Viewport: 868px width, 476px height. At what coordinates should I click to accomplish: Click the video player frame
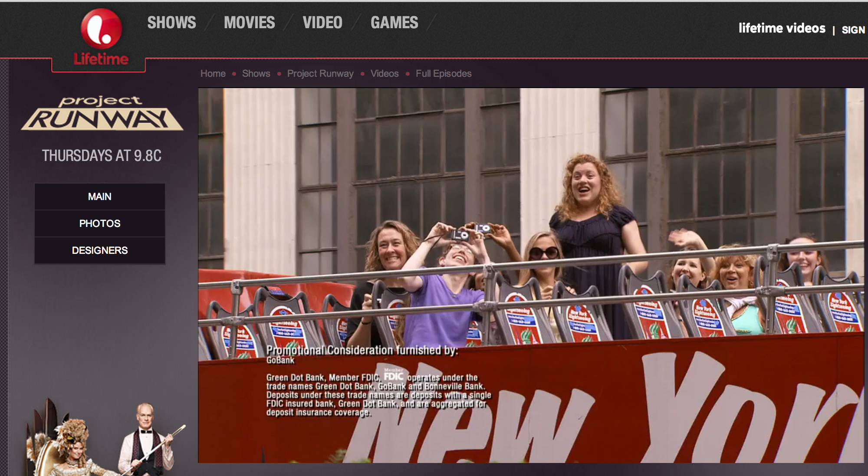click(531, 276)
